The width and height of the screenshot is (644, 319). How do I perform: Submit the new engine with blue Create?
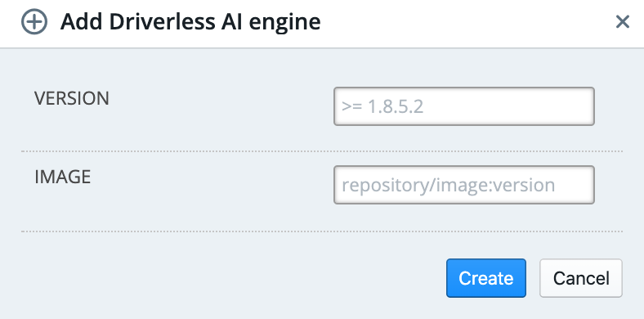pyautogui.click(x=486, y=278)
